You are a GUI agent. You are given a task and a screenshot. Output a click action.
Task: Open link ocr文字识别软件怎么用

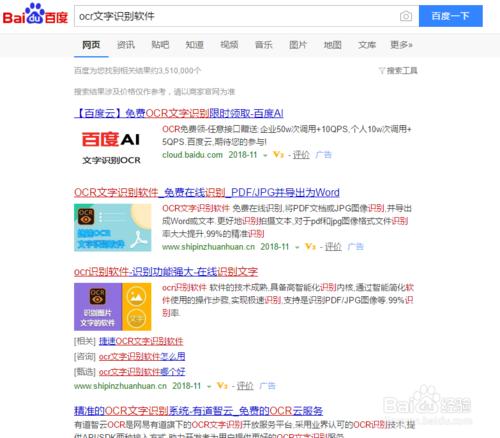pyautogui.click(x=142, y=356)
